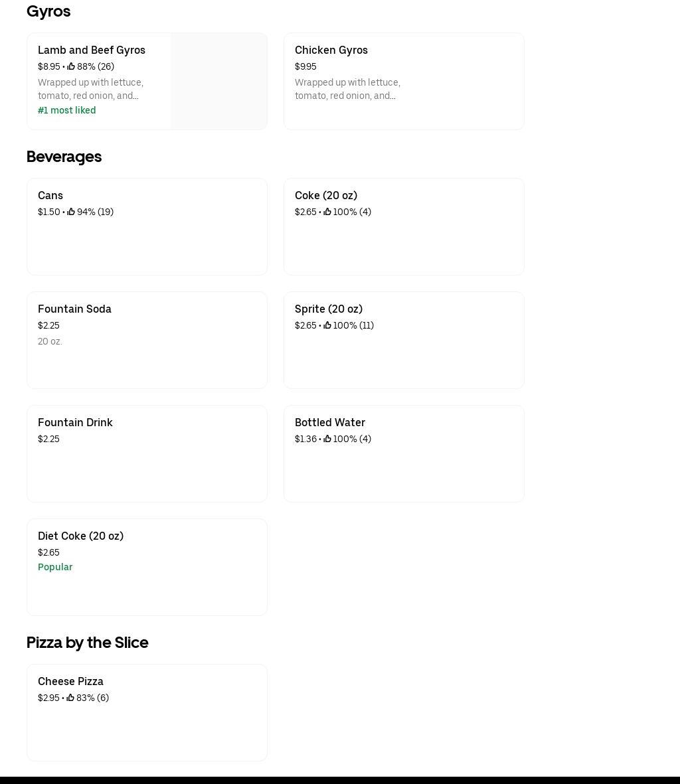The height and width of the screenshot is (784, 680).
Task: Select the Bottled Water title
Action: (x=330, y=423)
